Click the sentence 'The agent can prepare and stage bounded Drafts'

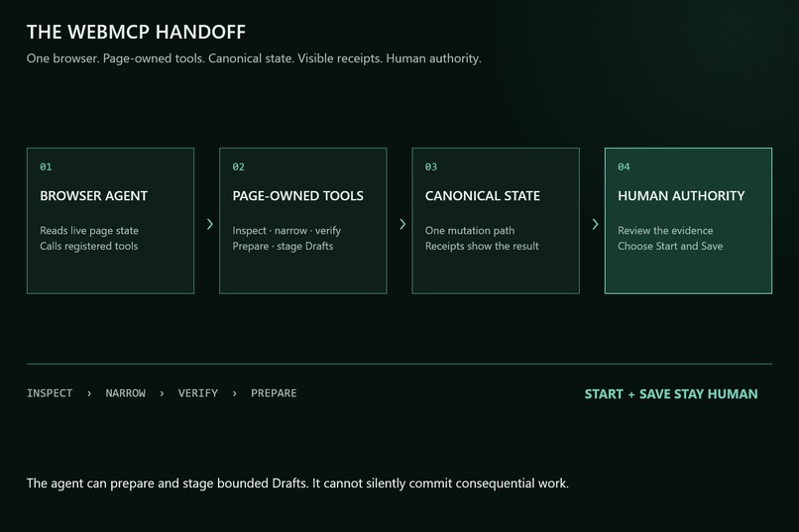[168, 483]
